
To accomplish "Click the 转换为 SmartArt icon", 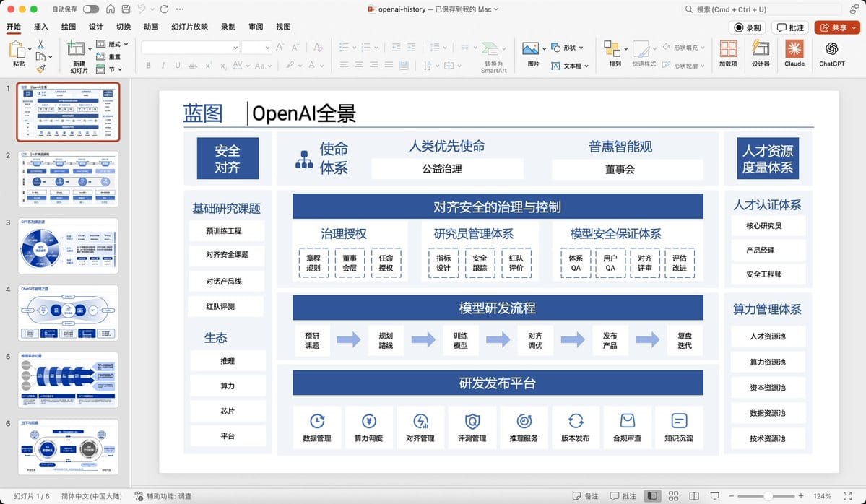I will pos(490,48).
